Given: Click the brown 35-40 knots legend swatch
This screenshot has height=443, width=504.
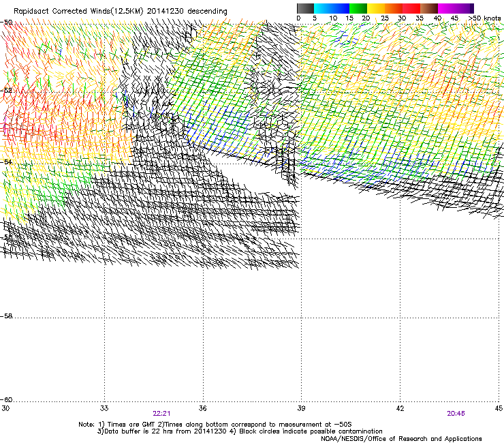Looking at the screenshot, I should click(x=429, y=8).
